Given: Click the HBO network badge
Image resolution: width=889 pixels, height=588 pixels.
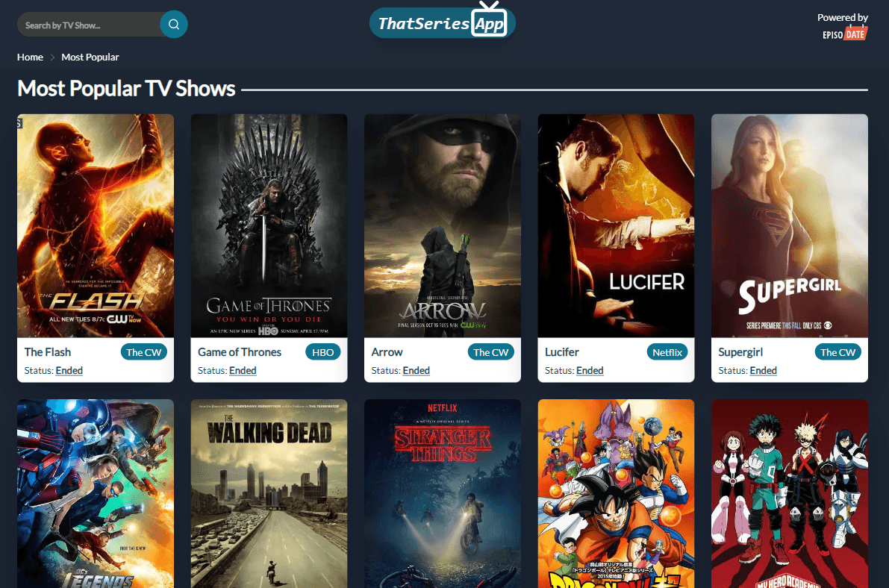Looking at the screenshot, I should [x=322, y=352].
